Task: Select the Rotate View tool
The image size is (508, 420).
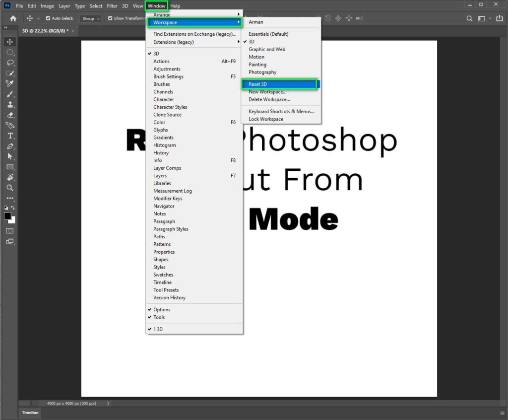Action: 10,177
